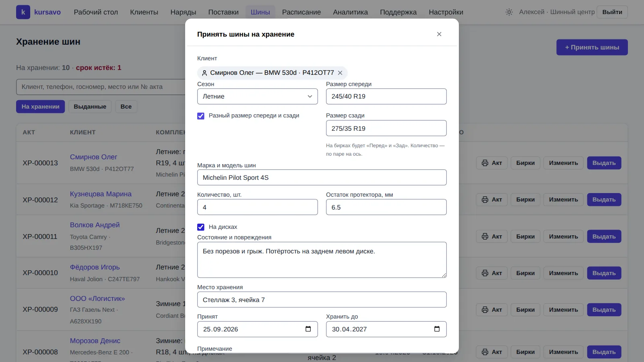Click the Остаток протектора field
Screen dimensions: 644x362
click(386, 207)
